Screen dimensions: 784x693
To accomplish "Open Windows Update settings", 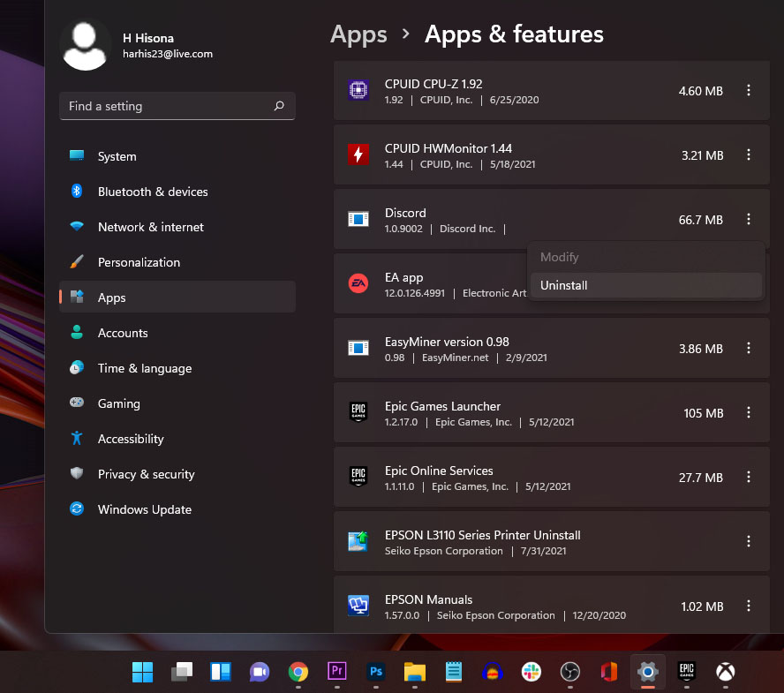I will [177, 509].
